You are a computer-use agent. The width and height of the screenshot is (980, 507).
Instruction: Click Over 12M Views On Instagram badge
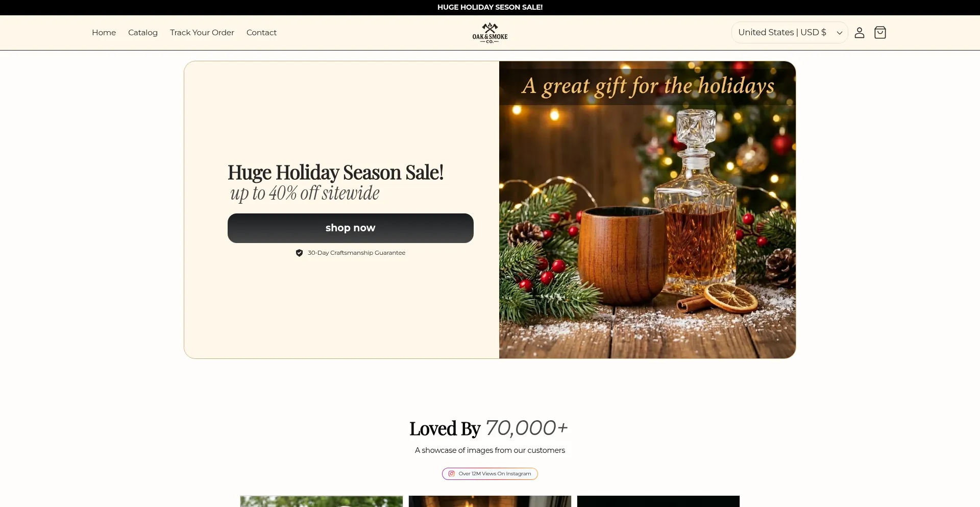tap(490, 474)
